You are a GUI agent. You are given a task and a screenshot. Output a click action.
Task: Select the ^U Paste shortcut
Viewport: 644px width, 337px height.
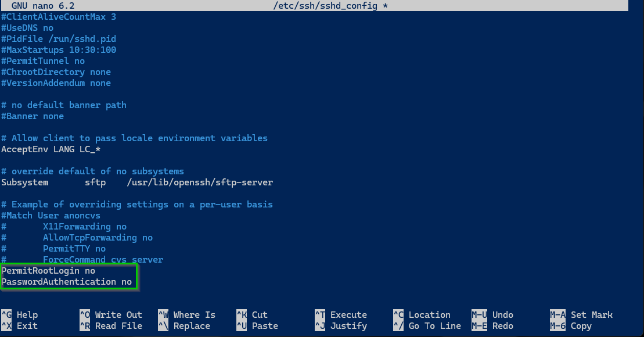(257, 326)
